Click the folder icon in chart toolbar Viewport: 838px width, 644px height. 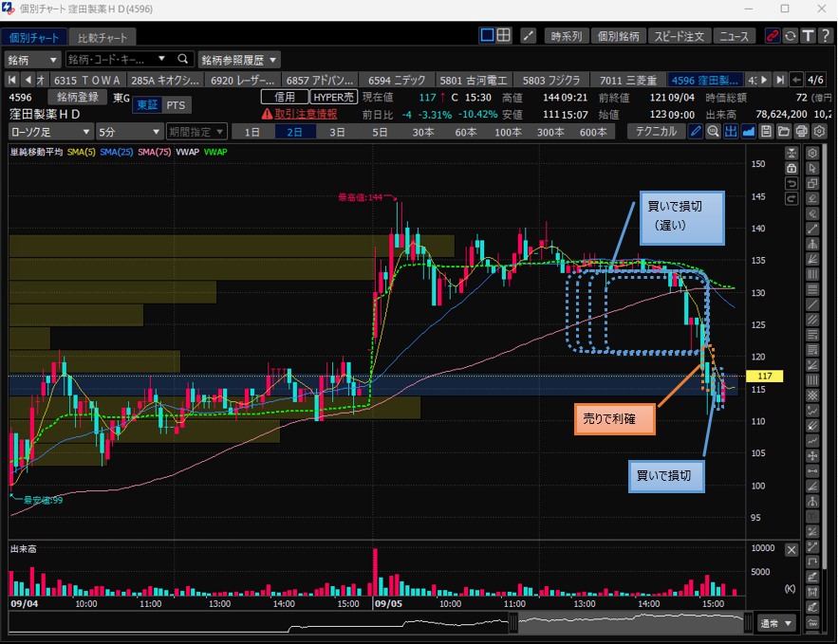[783, 132]
